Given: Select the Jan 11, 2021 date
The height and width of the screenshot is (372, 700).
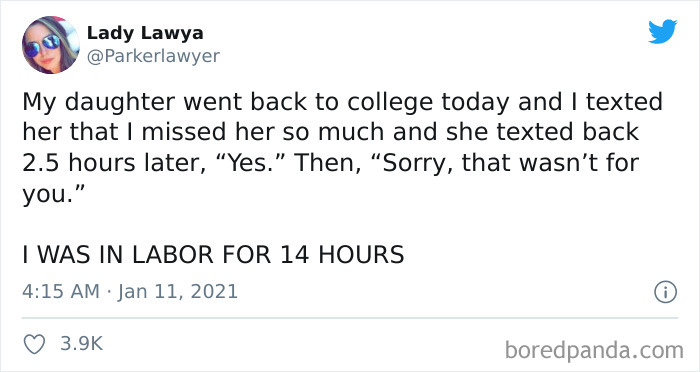Looking at the screenshot, I should pyautogui.click(x=178, y=292).
